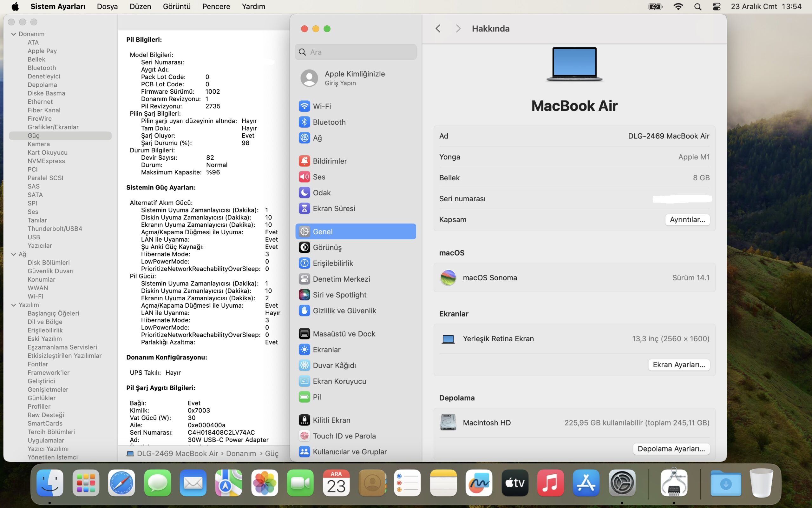Open the Dosya menu

[x=108, y=6]
